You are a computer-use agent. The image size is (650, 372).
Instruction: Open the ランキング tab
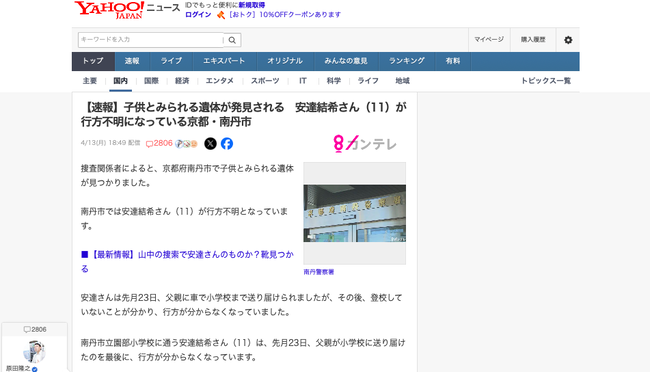(x=407, y=61)
